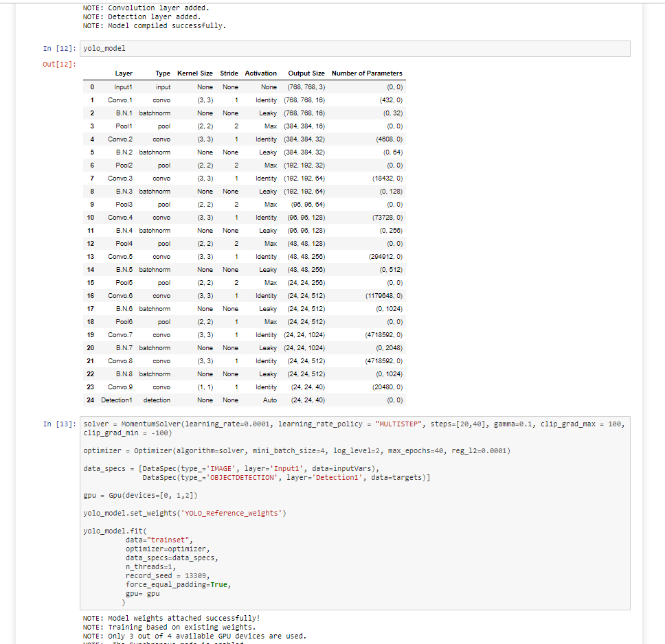The image size is (665, 644).
Task: Select the Detection1 layer cell
Action: [117, 400]
